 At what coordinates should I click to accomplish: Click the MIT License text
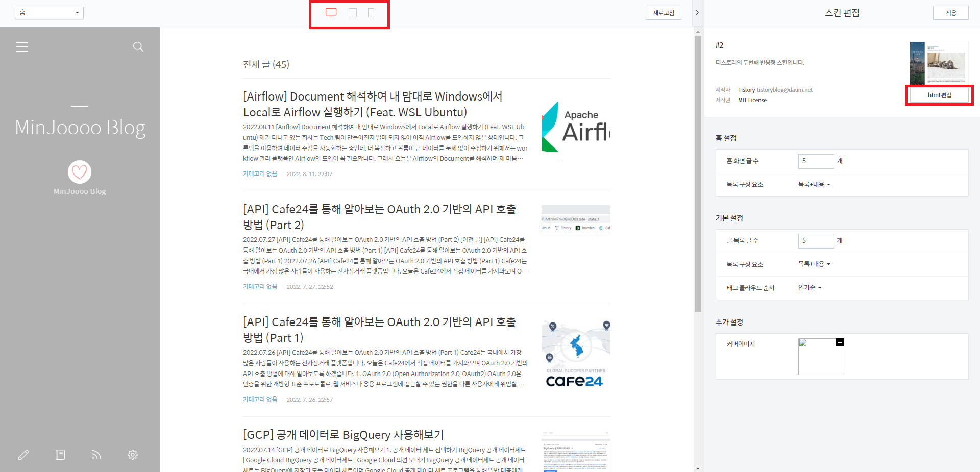(x=752, y=100)
